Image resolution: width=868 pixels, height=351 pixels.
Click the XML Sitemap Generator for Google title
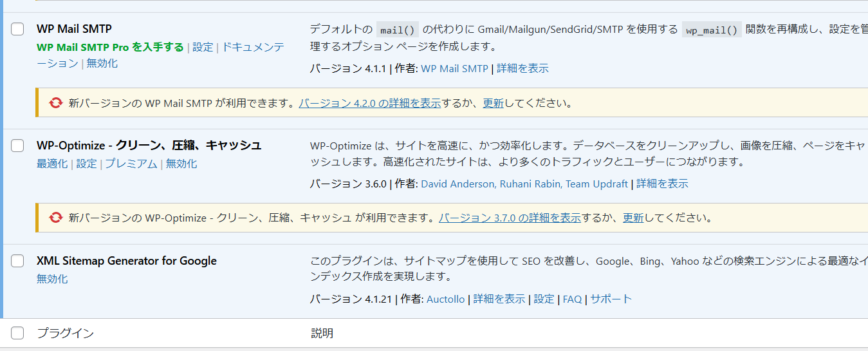tap(127, 261)
